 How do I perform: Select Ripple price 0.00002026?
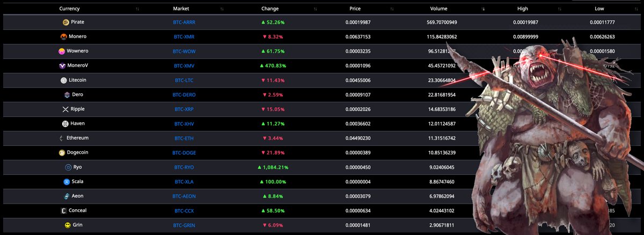[358, 109]
